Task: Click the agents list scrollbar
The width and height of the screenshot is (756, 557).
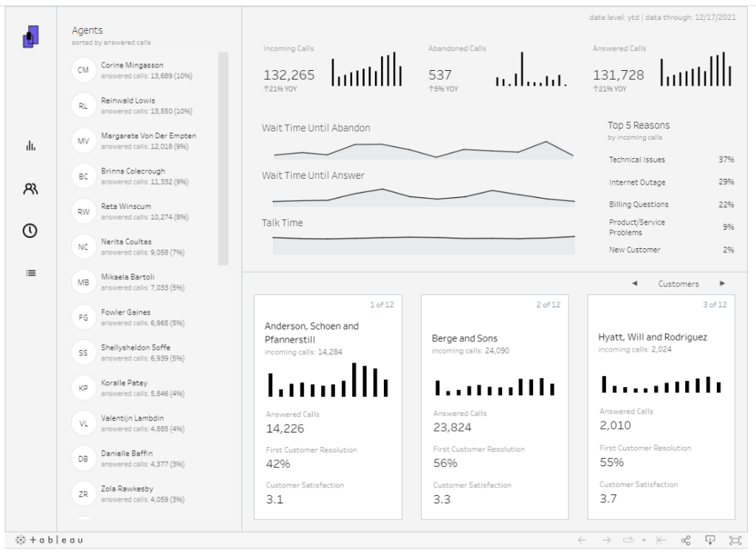Action: (223, 159)
